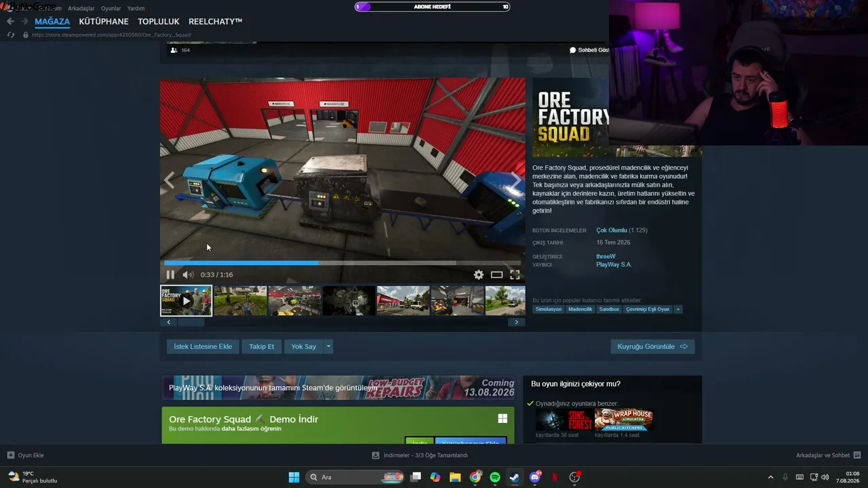Reload the store page
Viewport: 868px width, 488px height.
pos(10,35)
